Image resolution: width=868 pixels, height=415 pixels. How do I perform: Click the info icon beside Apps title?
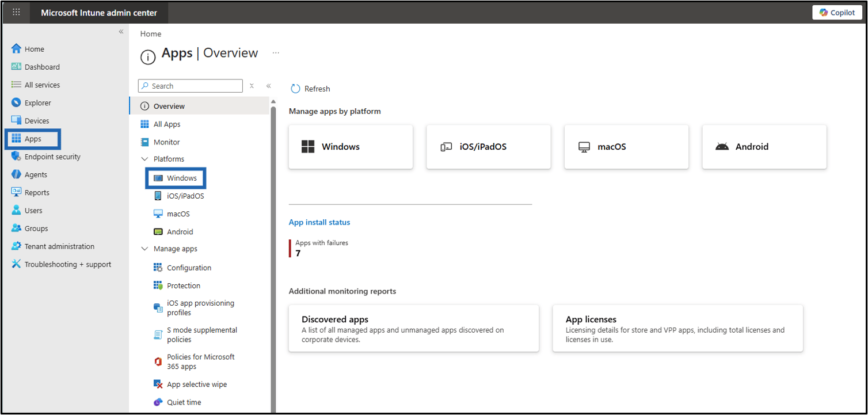point(148,56)
